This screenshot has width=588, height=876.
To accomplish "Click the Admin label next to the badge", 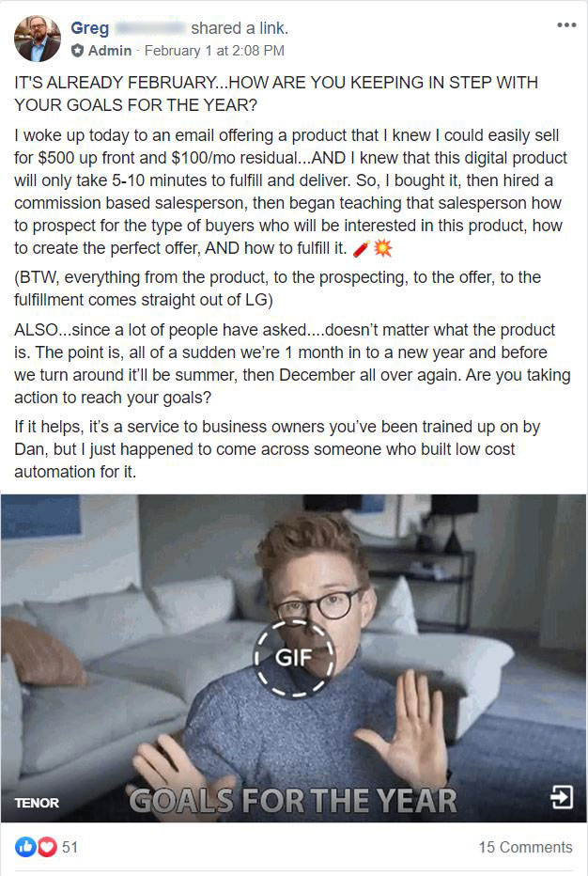I will (x=110, y=51).
